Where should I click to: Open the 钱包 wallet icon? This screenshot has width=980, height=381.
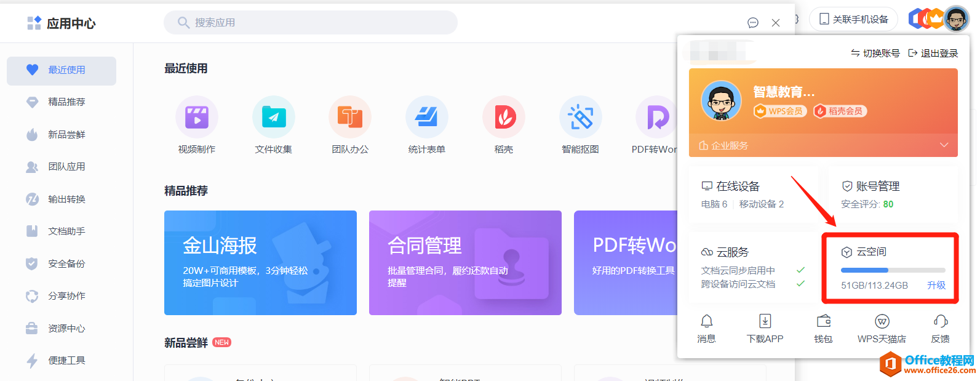click(x=823, y=321)
